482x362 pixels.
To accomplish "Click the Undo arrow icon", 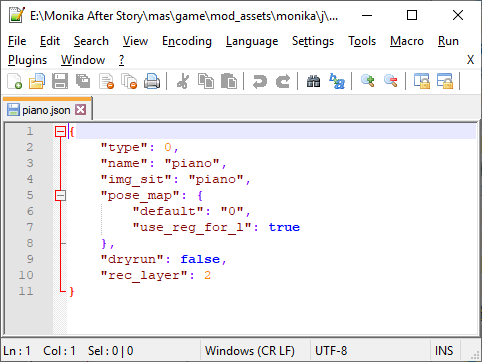I will 260,81.
